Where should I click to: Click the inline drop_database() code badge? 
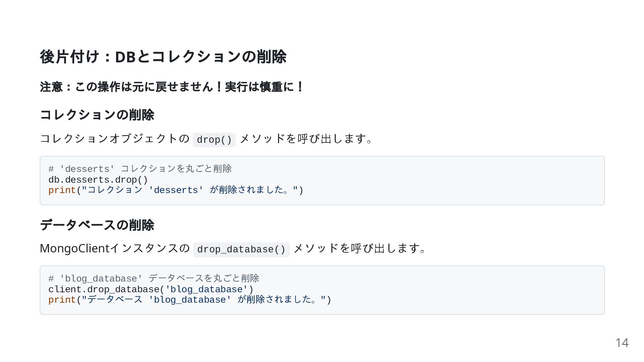[x=241, y=250]
